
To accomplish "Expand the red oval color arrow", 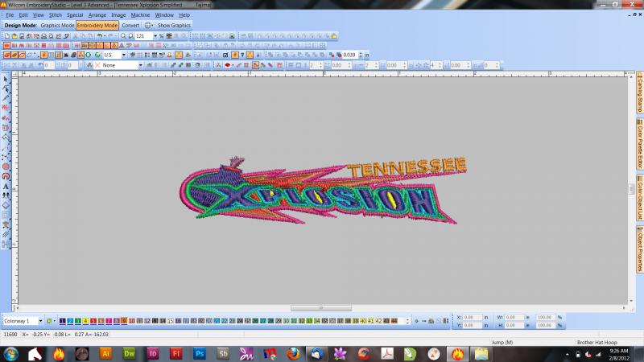I will point(233,65).
